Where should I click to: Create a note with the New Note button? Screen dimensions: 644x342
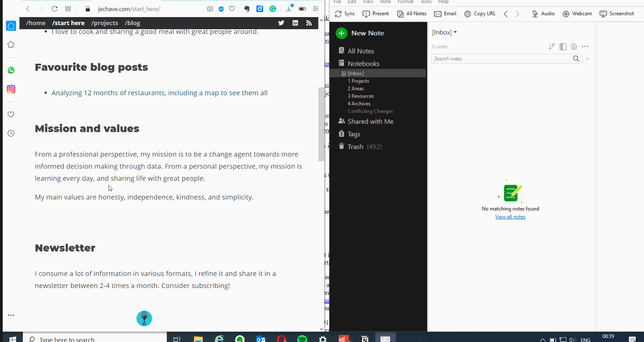coord(360,33)
